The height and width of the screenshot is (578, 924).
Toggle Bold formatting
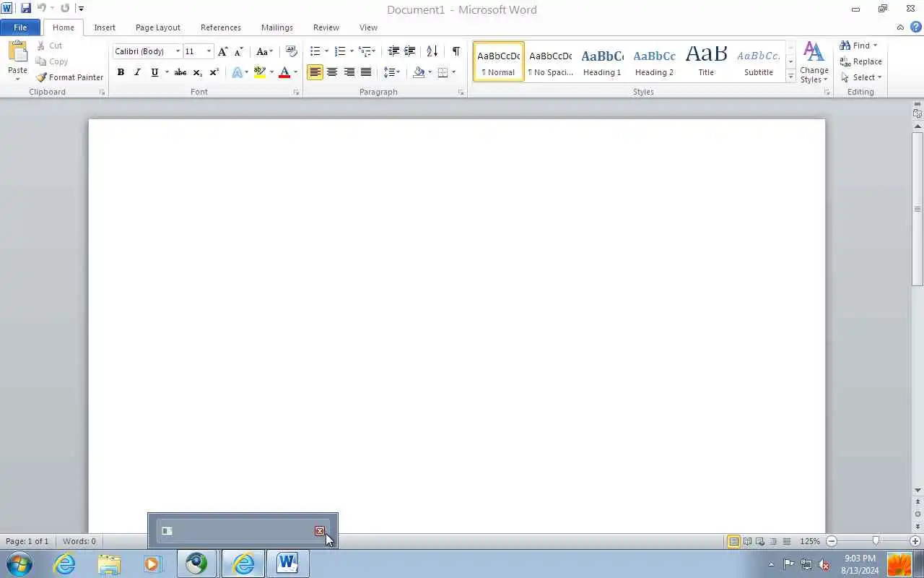tap(121, 72)
